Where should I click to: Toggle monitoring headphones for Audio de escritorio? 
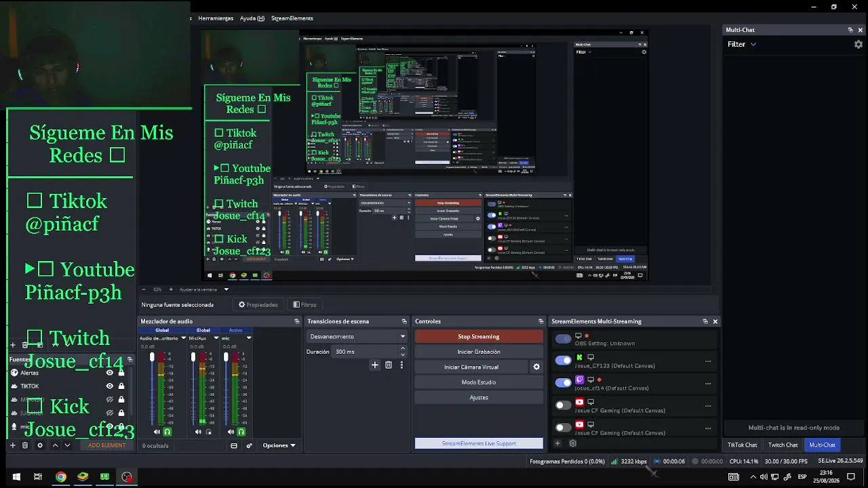(x=167, y=432)
